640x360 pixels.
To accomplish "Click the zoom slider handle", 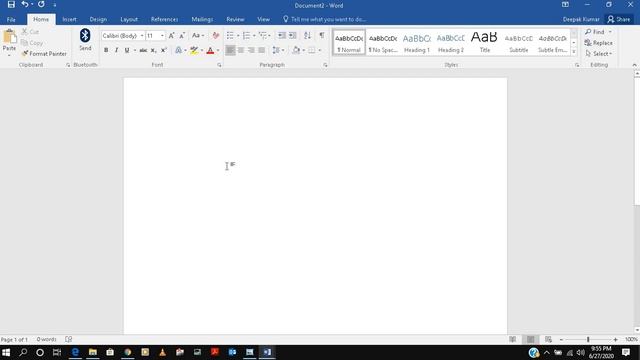I will pyautogui.click(x=588, y=339).
